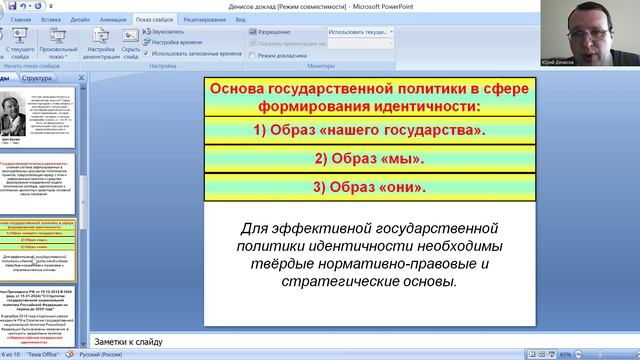Click Звукозапись narration recording

click(163, 31)
